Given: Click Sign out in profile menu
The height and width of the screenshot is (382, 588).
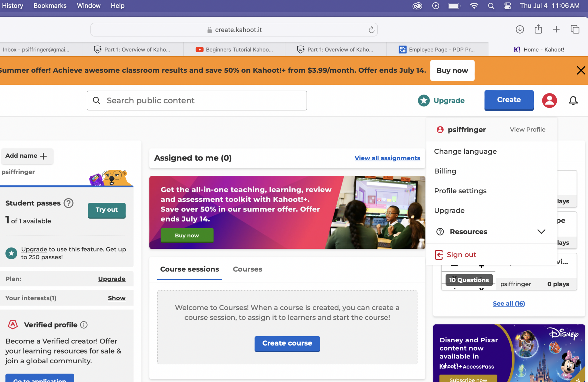Looking at the screenshot, I should pos(461,254).
